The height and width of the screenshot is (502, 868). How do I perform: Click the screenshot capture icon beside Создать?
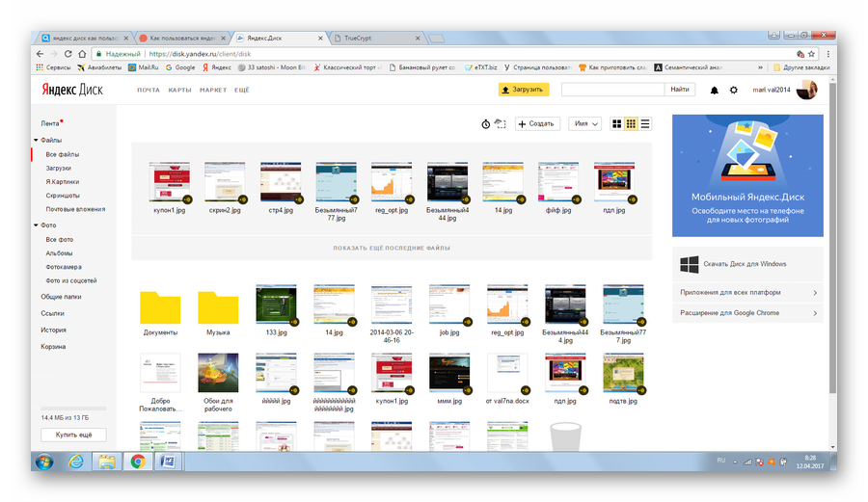click(500, 123)
